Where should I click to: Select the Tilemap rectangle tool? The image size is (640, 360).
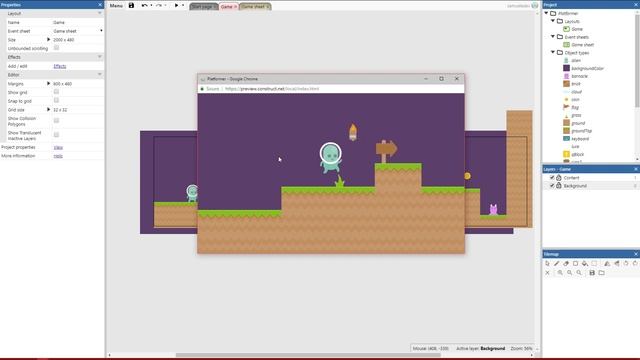coord(576,264)
